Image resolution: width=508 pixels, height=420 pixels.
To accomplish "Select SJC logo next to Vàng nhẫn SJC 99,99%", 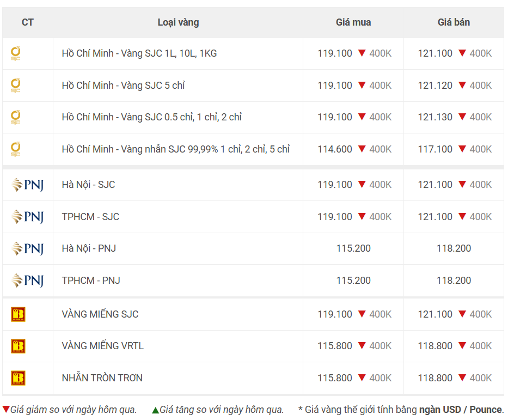I will tap(16, 149).
